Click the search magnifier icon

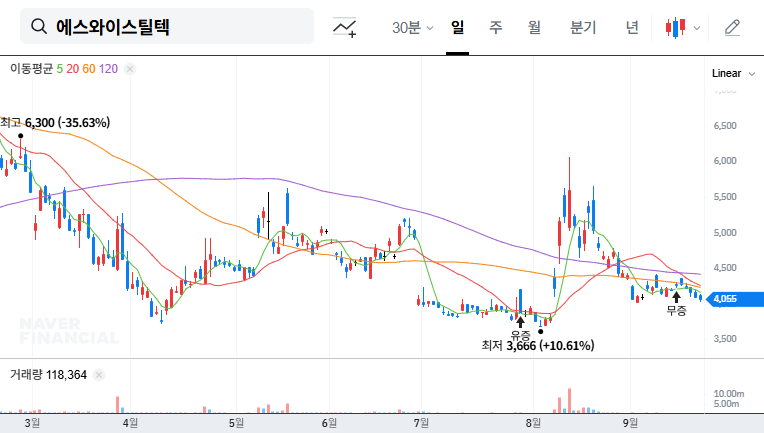pos(39,26)
